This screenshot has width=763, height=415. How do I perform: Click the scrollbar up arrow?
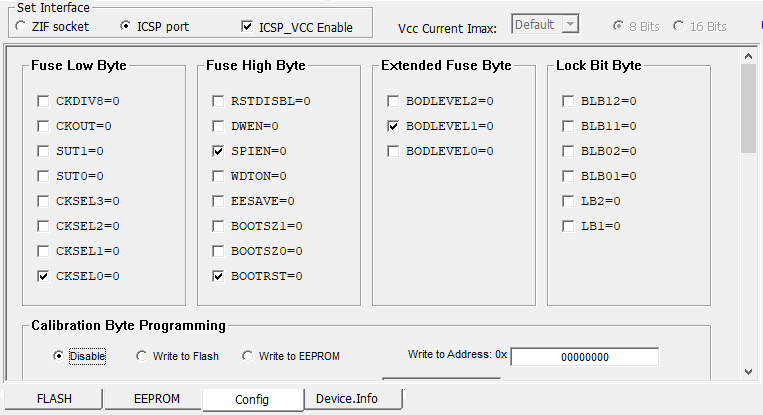pos(748,56)
